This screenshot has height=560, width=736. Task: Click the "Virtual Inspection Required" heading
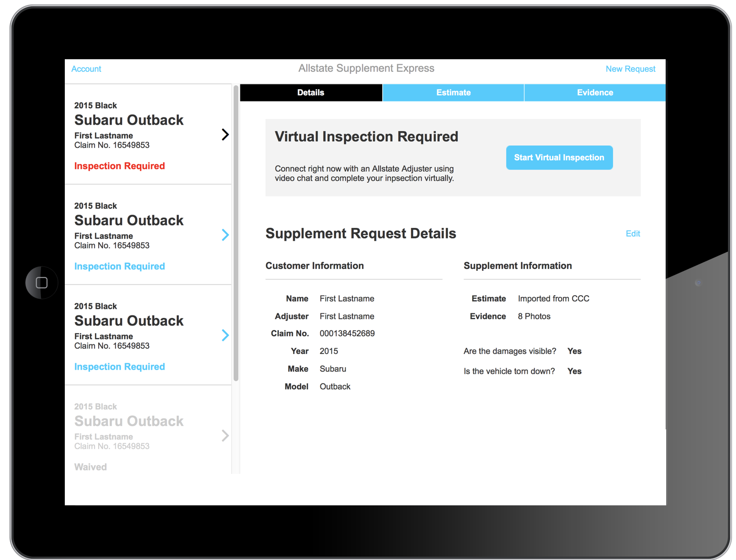(x=366, y=137)
